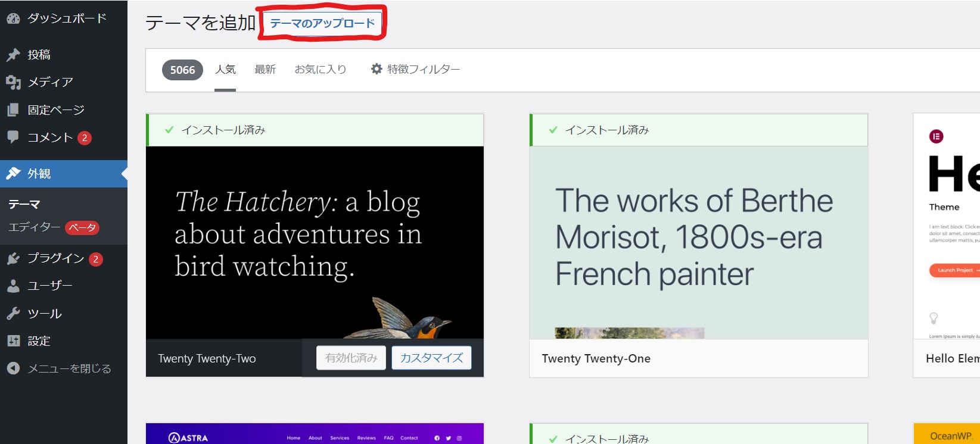Select テーマ submenu item
This screenshot has width=980, height=444.
(x=24, y=204)
